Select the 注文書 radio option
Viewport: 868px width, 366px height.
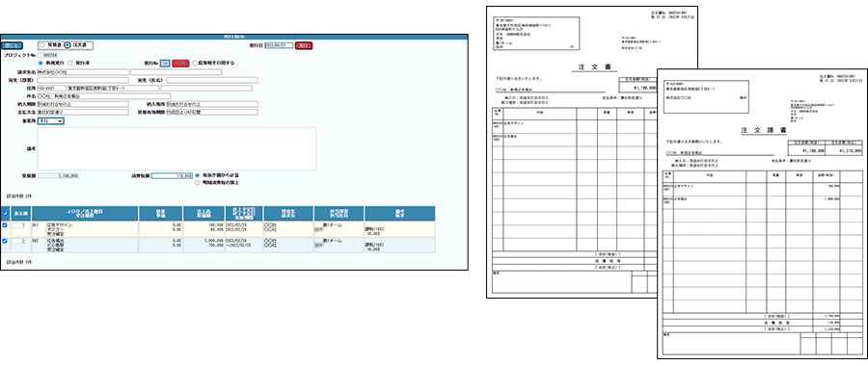tap(68, 44)
